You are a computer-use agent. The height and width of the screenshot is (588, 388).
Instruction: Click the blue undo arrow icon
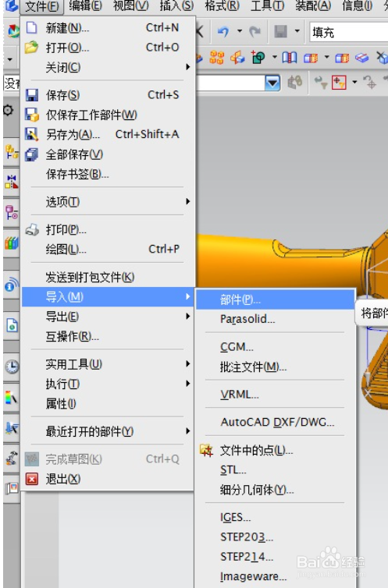[x=223, y=32]
